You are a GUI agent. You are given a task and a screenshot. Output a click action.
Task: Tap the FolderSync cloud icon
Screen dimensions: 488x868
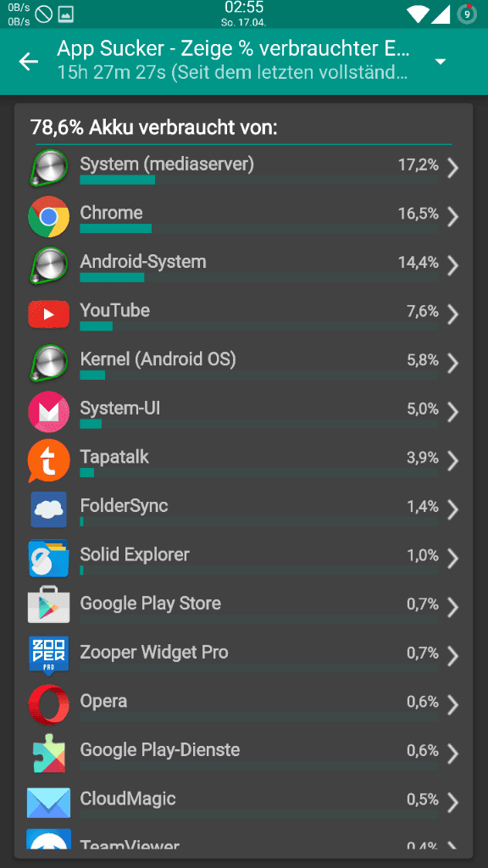[x=48, y=509]
